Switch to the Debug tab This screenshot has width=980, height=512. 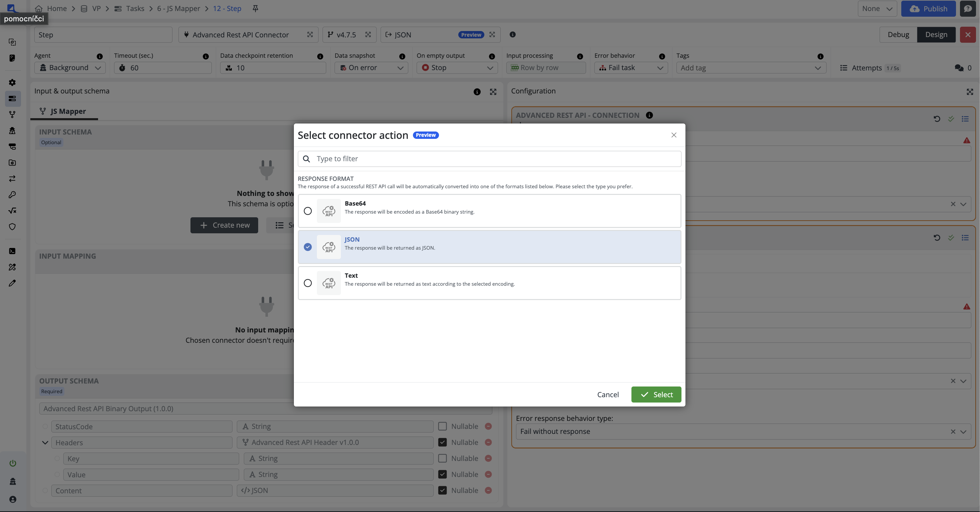coord(898,35)
